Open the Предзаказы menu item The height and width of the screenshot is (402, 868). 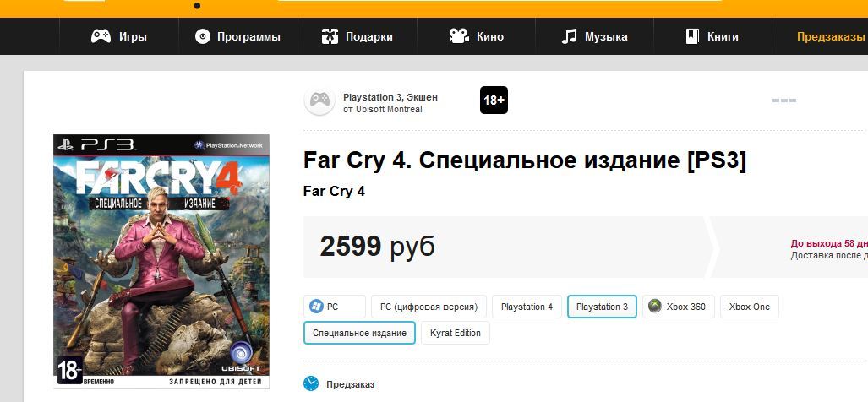(x=830, y=36)
